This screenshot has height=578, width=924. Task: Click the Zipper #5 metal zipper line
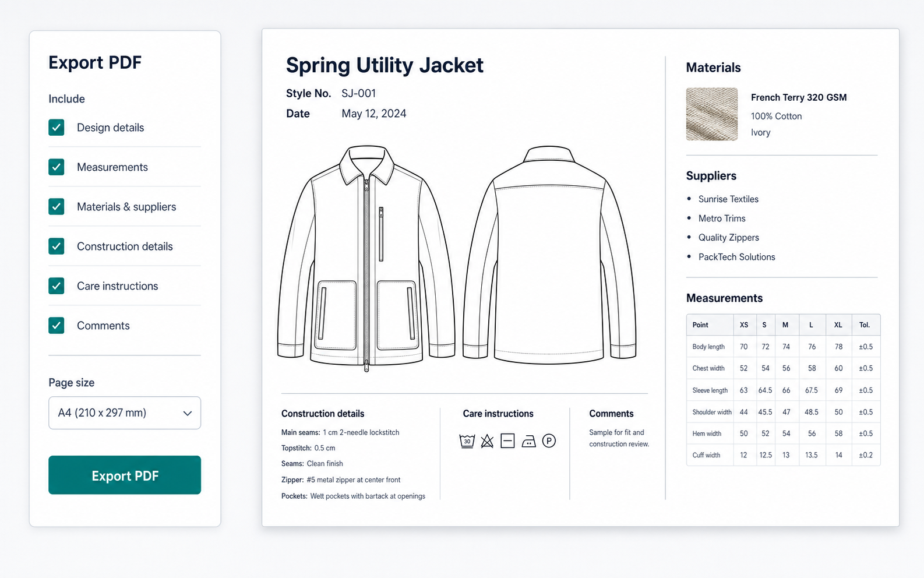coord(341,480)
